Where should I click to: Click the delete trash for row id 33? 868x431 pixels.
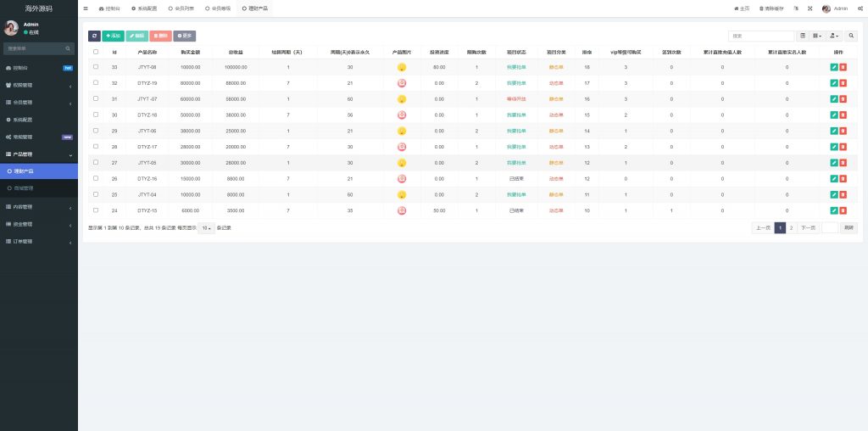[843, 67]
